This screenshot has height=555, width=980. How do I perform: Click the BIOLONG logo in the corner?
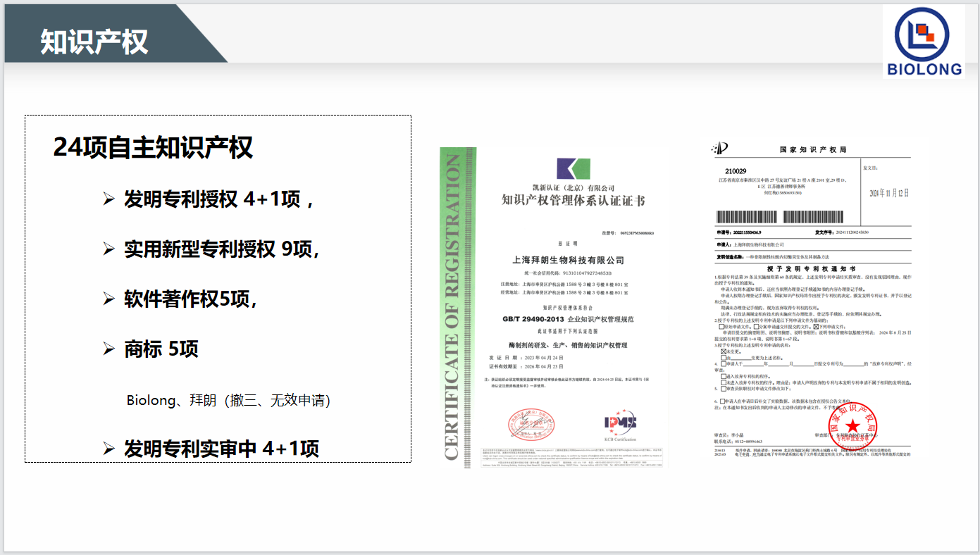tap(924, 41)
